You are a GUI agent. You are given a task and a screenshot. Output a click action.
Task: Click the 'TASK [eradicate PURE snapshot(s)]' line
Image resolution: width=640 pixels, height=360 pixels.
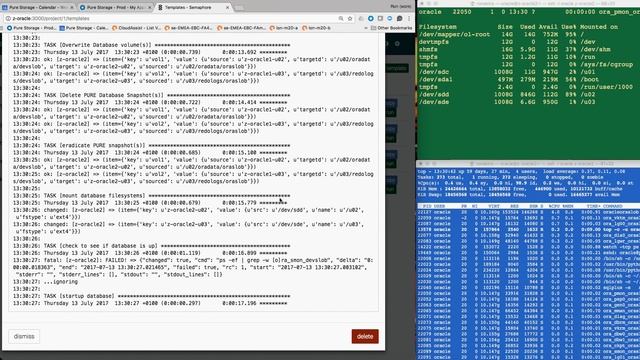[x=151, y=145]
